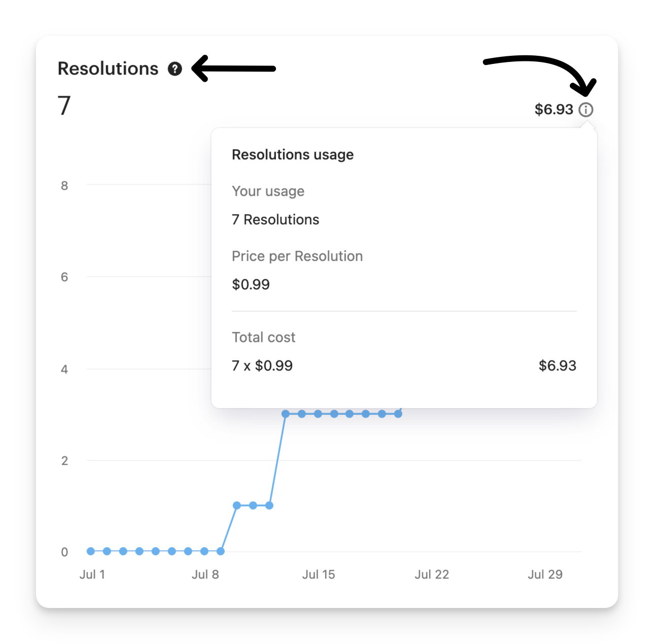Click the $0.99 price per Resolution value

coord(251,284)
